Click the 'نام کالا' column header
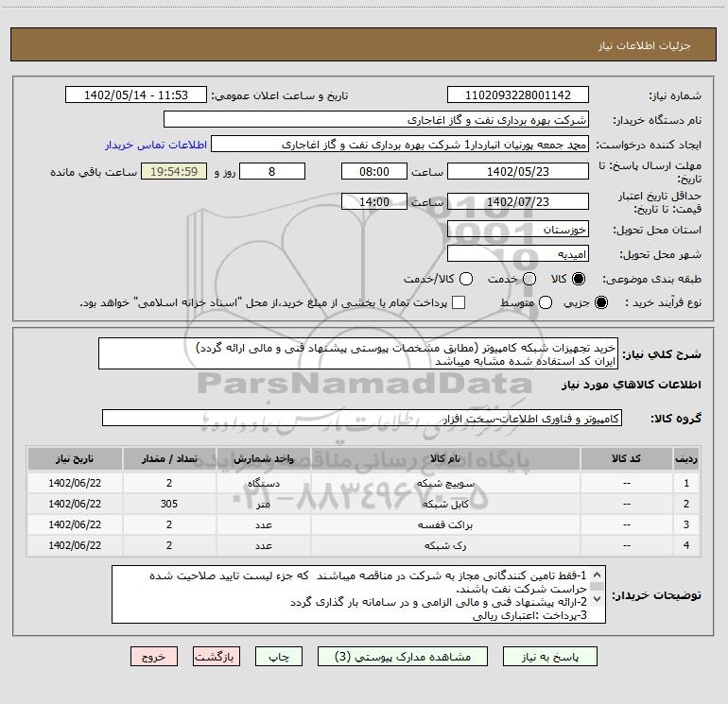 click(x=445, y=458)
